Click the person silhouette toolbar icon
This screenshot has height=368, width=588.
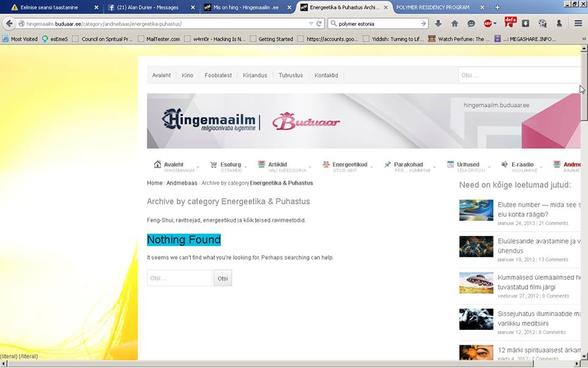click(559, 24)
